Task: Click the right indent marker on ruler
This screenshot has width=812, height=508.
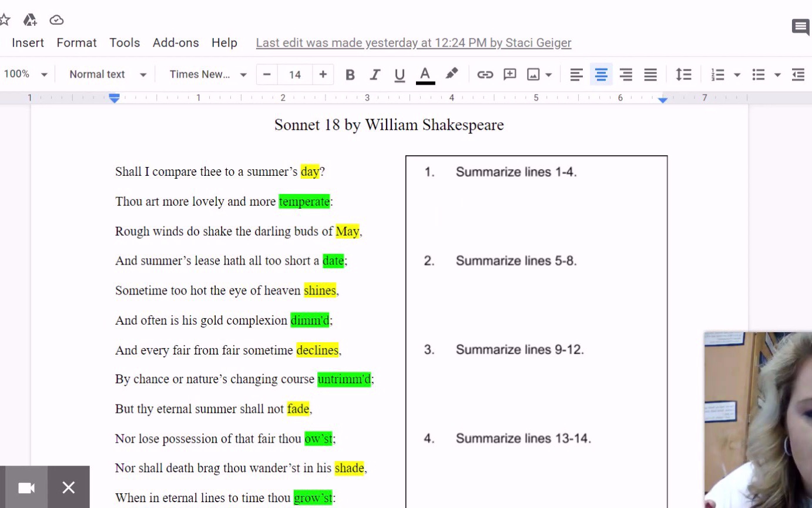Action: pyautogui.click(x=663, y=100)
